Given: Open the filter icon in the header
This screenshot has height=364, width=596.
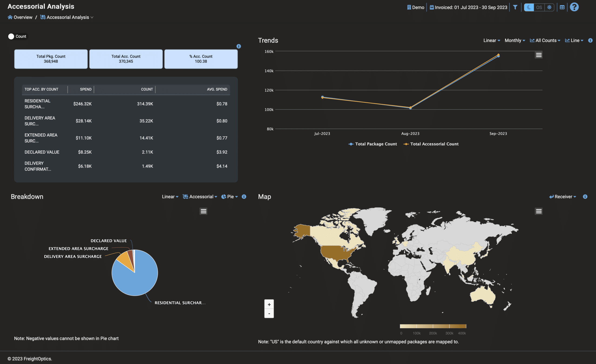Looking at the screenshot, I should [x=515, y=7].
